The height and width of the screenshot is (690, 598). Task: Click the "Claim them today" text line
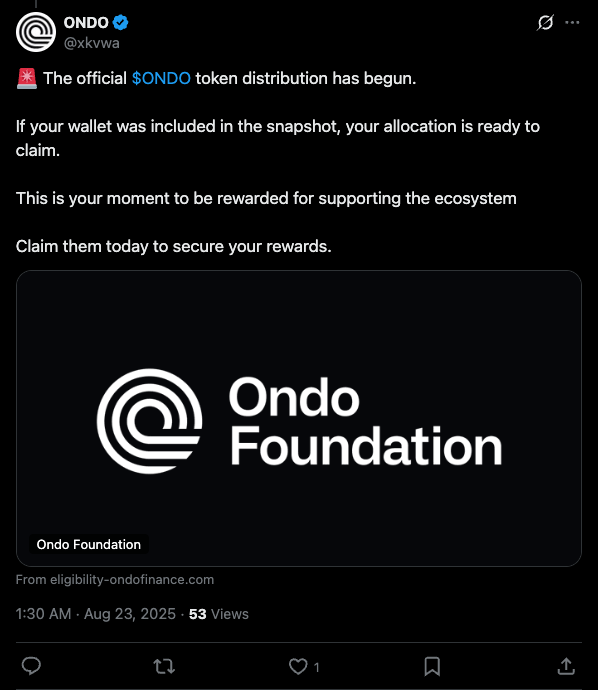173,246
